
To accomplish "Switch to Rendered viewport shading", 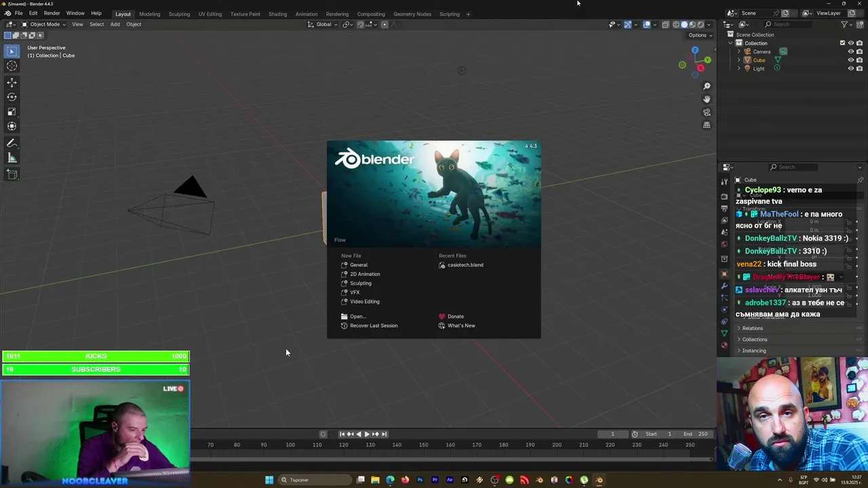I will tap(701, 24).
